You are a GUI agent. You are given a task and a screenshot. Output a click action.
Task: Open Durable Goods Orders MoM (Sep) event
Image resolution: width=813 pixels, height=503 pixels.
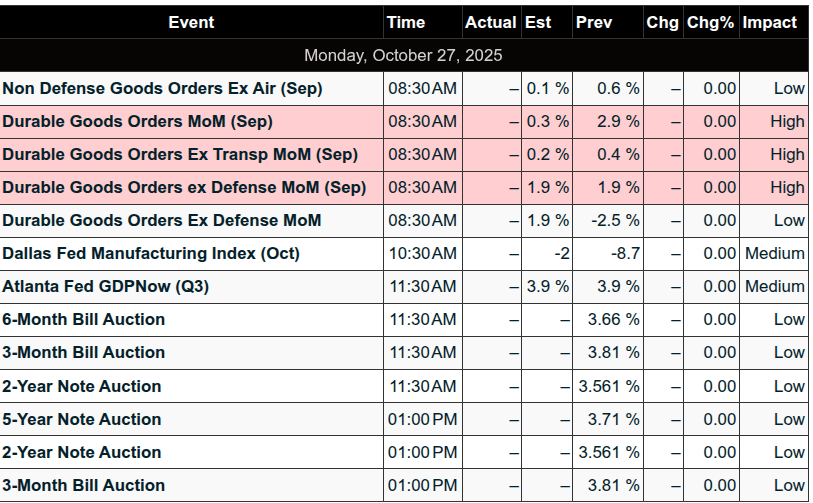137,121
